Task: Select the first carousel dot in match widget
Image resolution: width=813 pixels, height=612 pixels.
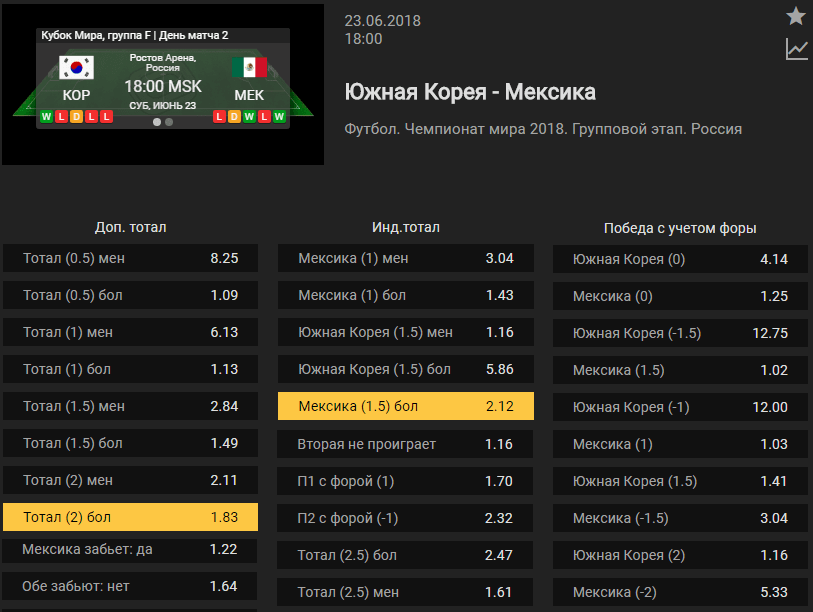Action: (x=157, y=122)
